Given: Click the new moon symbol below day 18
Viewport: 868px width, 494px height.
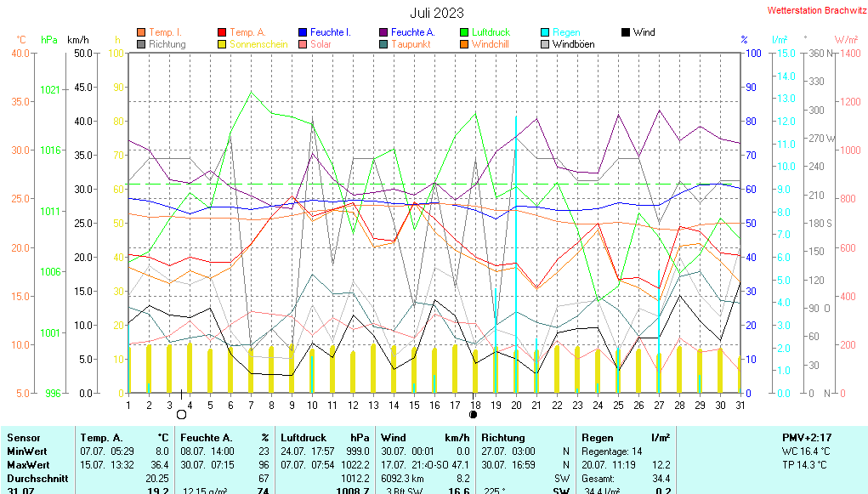Looking at the screenshot, I should (474, 414).
